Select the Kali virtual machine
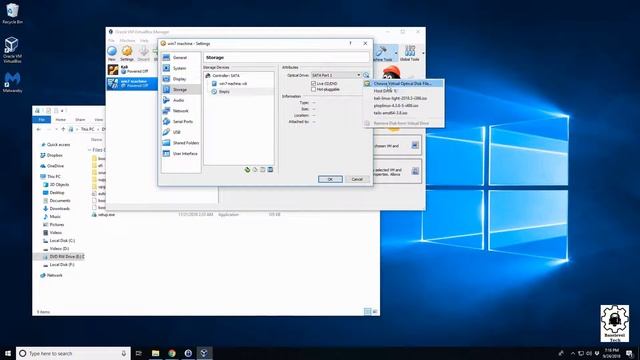The height and width of the screenshot is (360, 640). coord(131,69)
